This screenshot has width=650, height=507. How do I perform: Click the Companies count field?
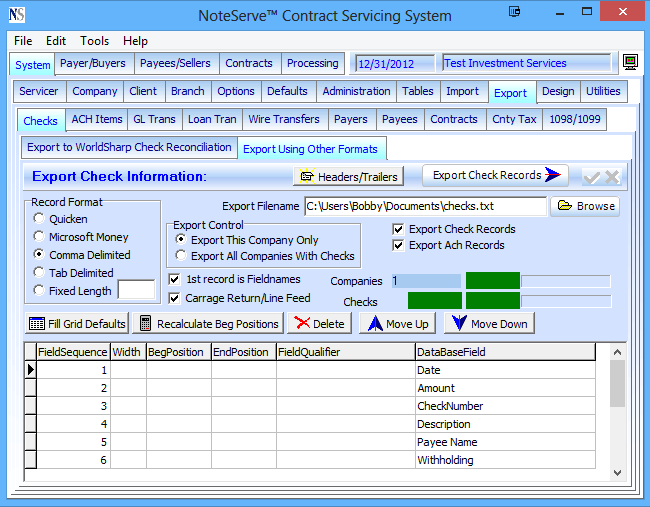pos(426,281)
